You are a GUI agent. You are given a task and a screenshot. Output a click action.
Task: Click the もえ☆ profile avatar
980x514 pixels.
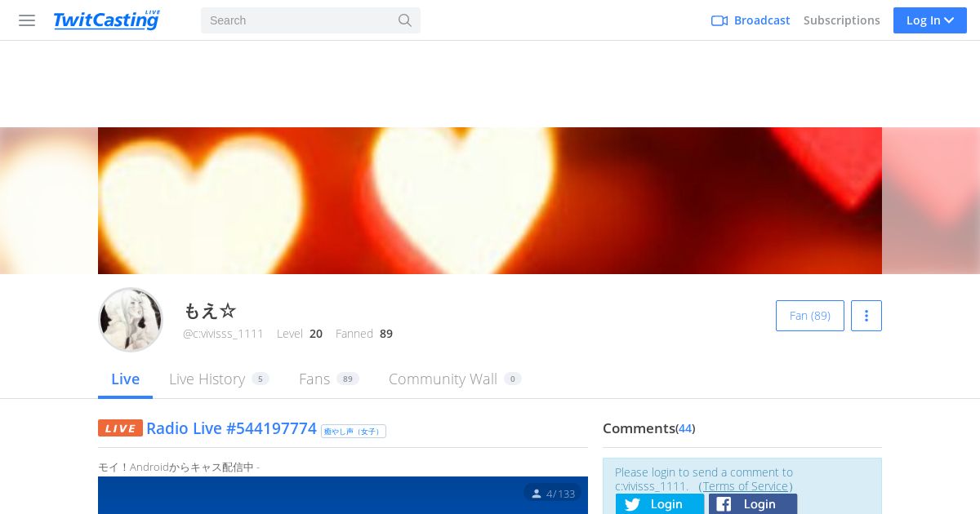click(131, 320)
